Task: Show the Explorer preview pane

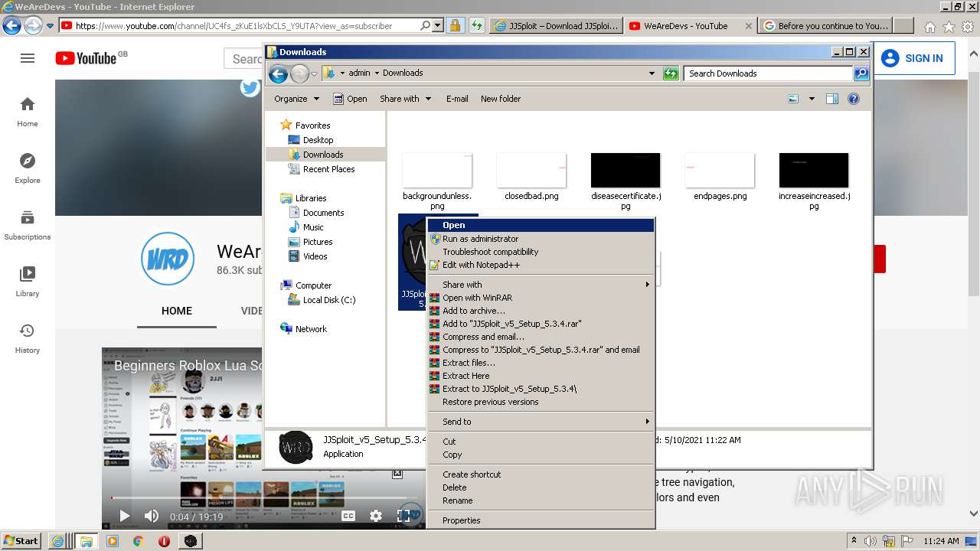Action: [x=832, y=99]
